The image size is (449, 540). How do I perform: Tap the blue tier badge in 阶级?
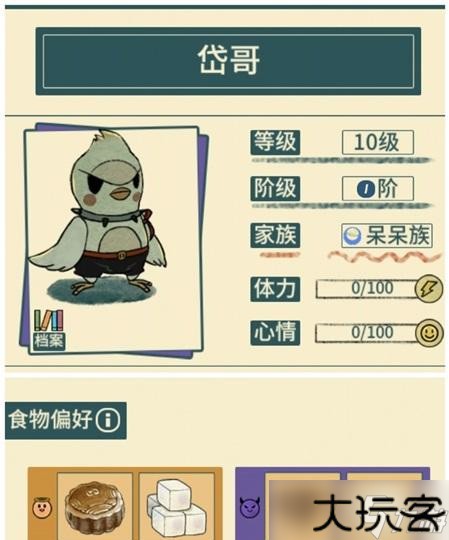tap(365, 189)
